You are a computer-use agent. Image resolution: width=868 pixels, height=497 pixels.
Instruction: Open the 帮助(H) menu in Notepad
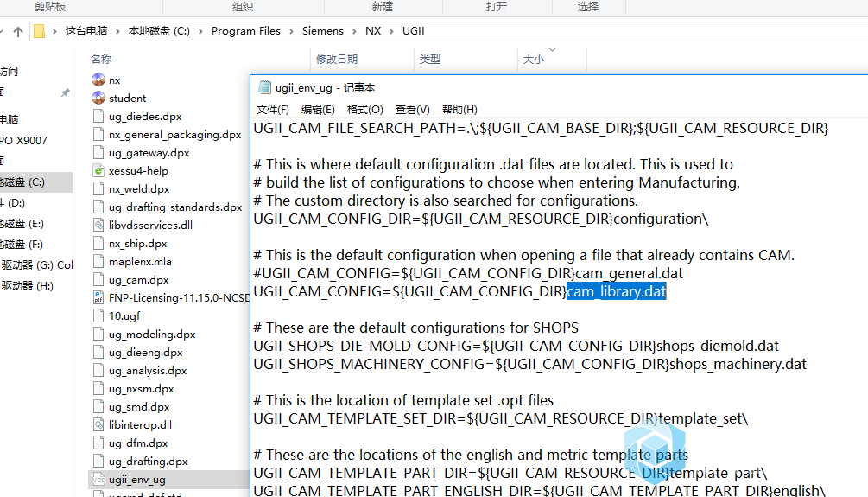(x=460, y=109)
